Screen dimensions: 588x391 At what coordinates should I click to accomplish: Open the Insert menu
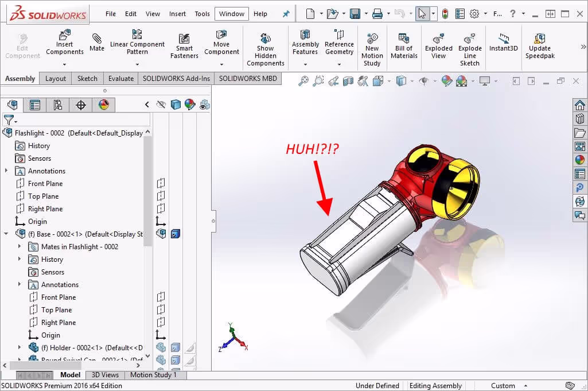[177, 14]
